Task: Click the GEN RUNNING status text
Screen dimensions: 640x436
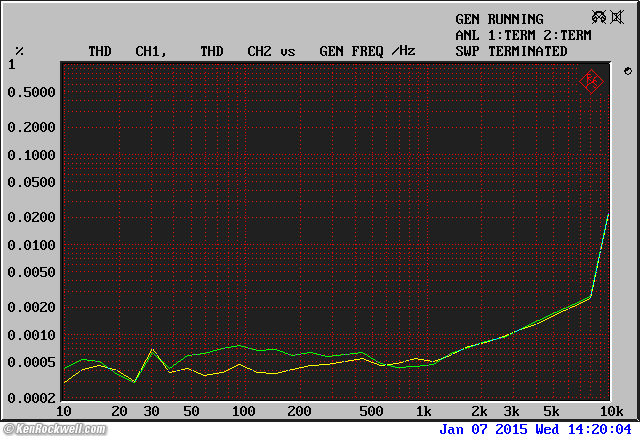Action: [499, 19]
